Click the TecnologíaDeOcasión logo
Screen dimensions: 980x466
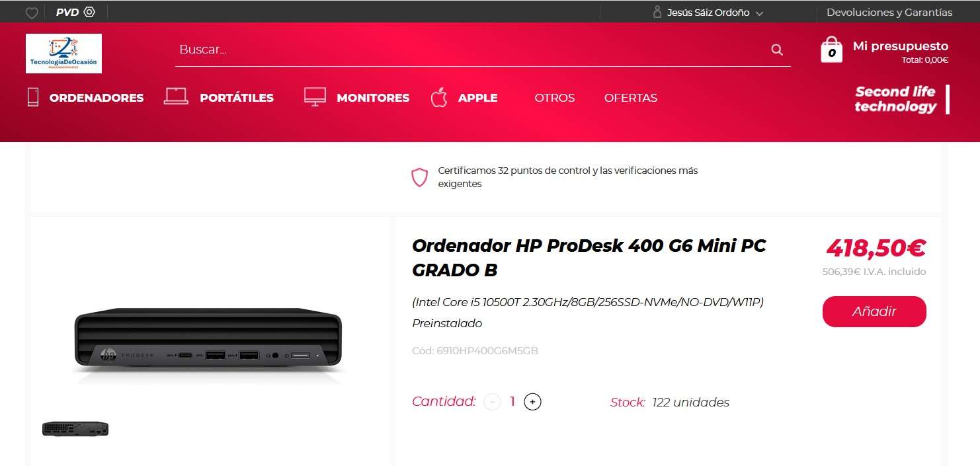coord(63,53)
